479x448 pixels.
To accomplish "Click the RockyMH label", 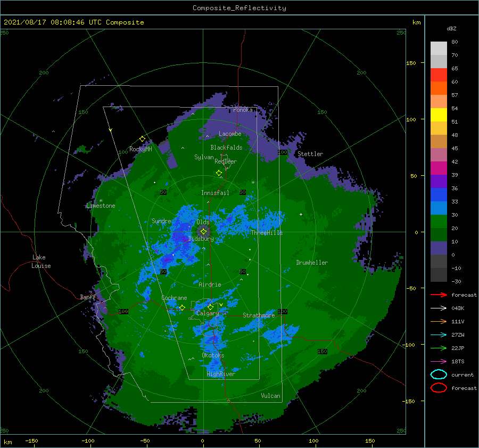I will tap(141, 149).
